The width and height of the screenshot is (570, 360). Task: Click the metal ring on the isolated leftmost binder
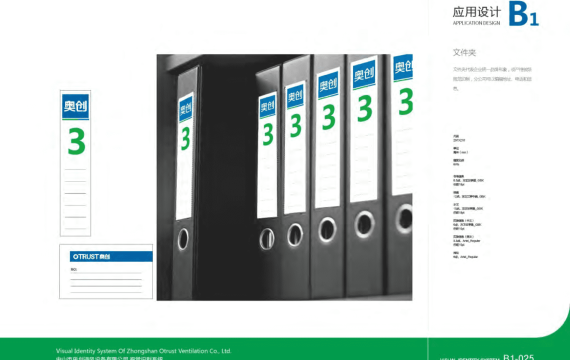pos(183,239)
